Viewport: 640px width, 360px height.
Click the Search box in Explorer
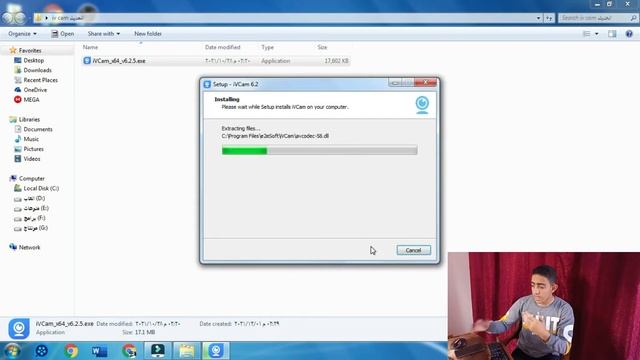coord(598,18)
